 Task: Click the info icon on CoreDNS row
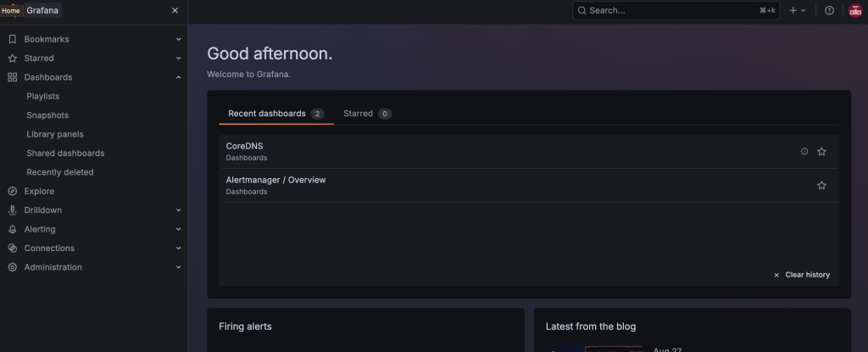(804, 151)
